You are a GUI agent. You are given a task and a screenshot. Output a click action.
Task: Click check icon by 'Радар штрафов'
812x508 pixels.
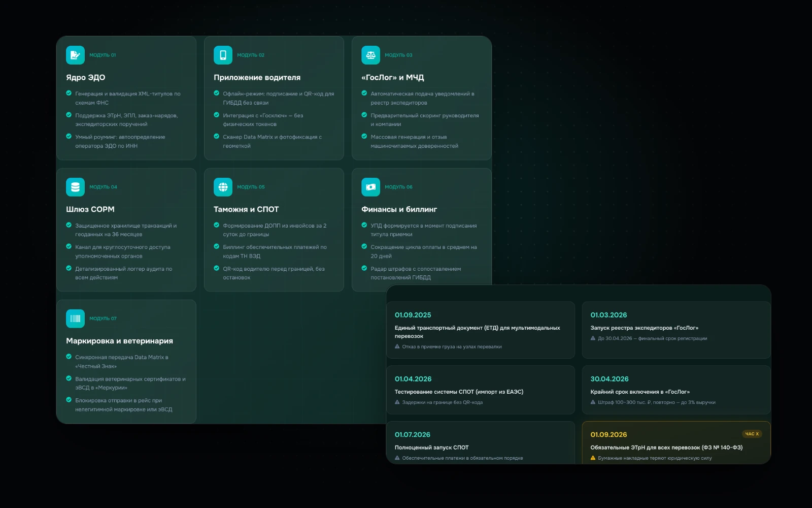coord(364,268)
